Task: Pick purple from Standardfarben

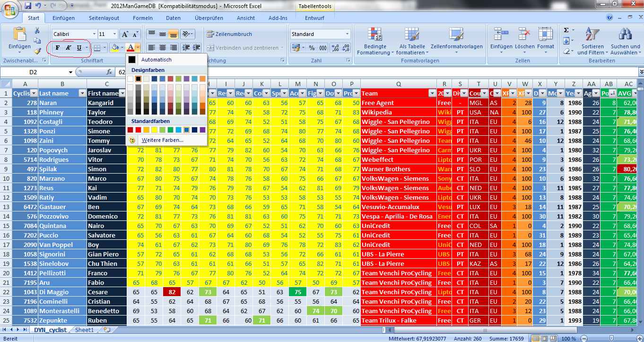Action: (202, 130)
